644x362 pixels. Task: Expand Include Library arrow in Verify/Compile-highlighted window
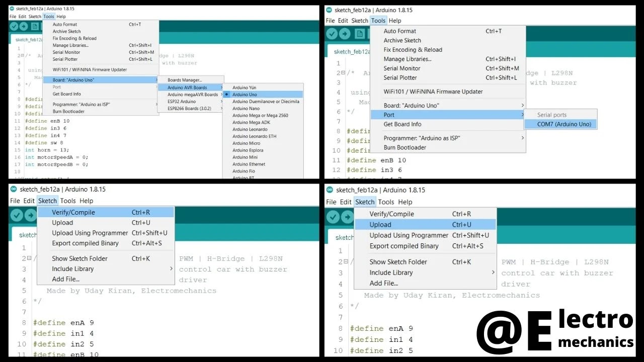pos(171,268)
